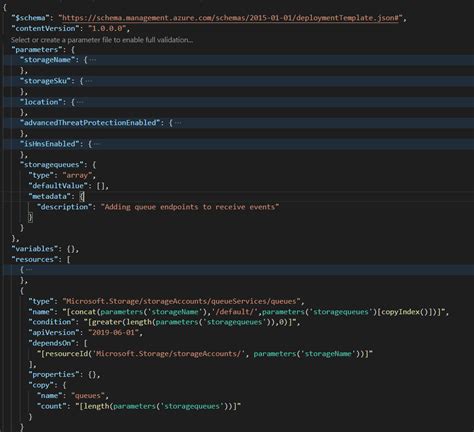Expand the collapsed "storageSku" parameter ellipsis
The height and width of the screenshot is (432, 474).
pyautogui.click(x=89, y=81)
